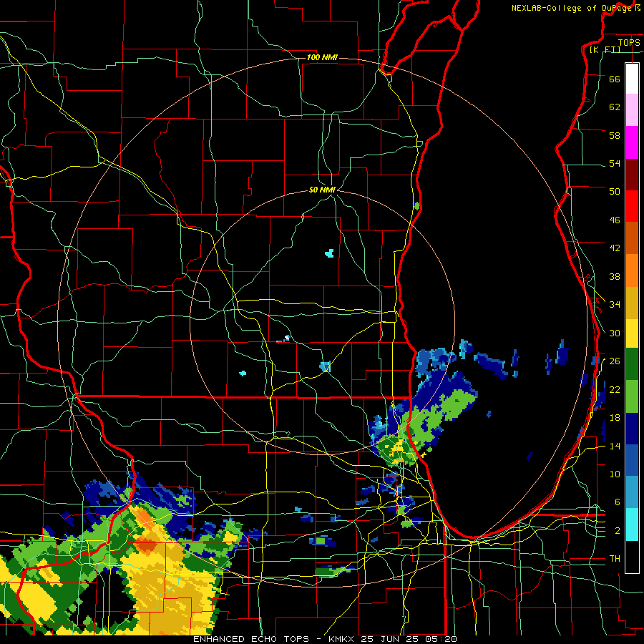Click the 2 legend value

[x=618, y=530]
